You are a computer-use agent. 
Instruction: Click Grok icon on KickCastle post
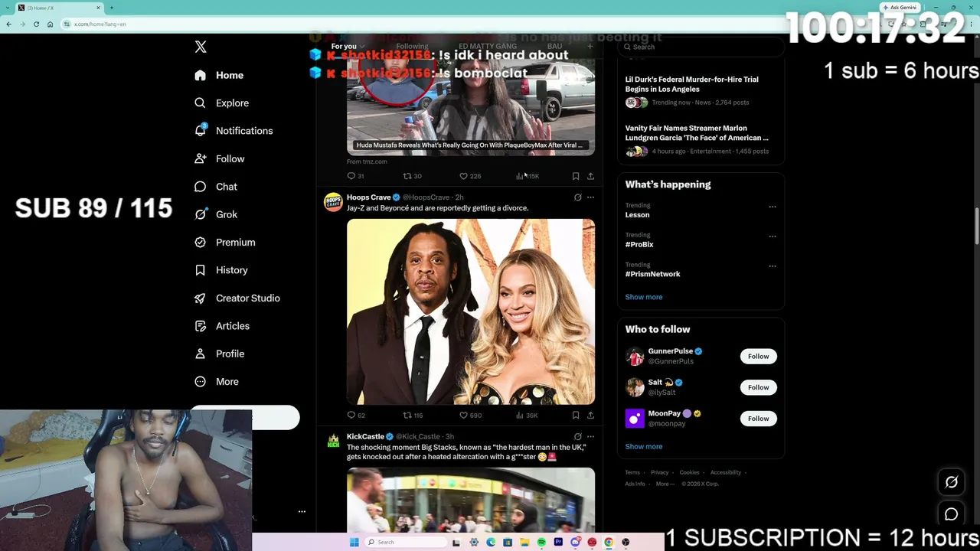pos(577,436)
